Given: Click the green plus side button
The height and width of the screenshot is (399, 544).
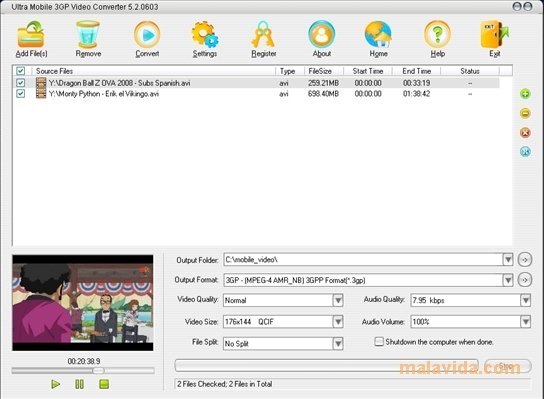Looking at the screenshot, I should (x=525, y=94).
